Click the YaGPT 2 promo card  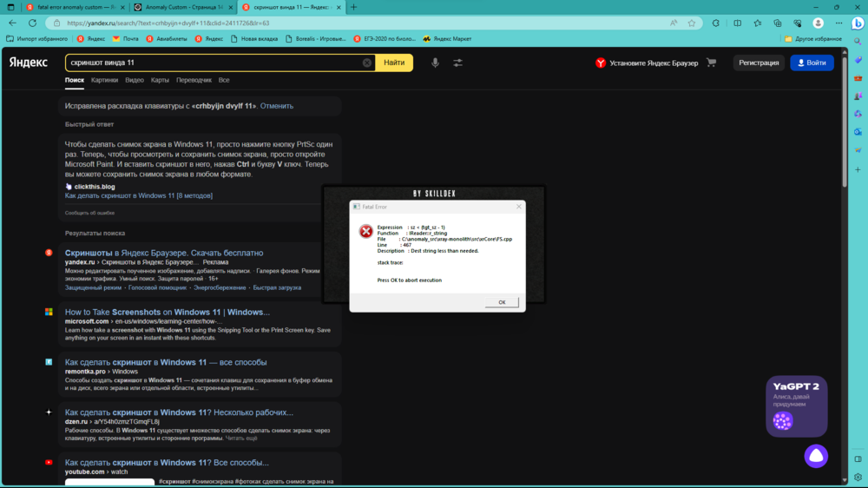coord(797,405)
